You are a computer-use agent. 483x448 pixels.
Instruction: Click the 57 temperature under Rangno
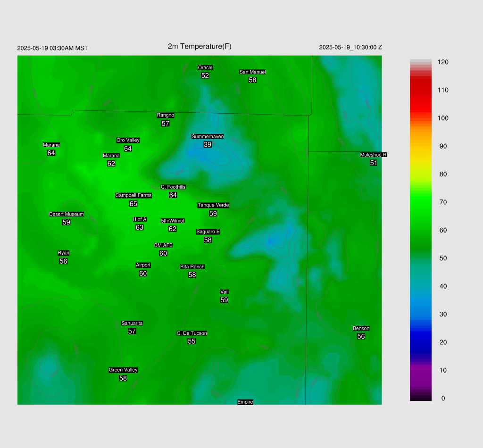pyautogui.click(x=166, y=124)
